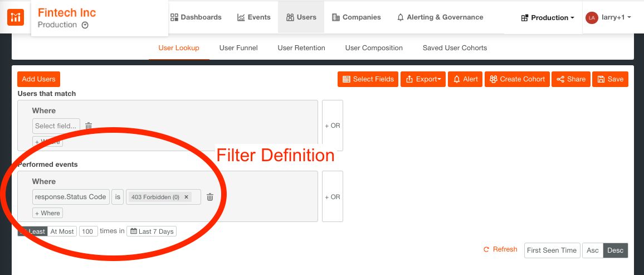Delete the Users that match filter row
This screenshot has height=275, width=644.
(89, 126)
